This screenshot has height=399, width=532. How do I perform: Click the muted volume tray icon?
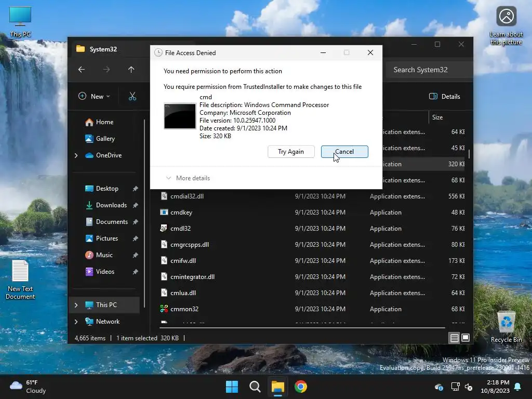pos(469,387)
